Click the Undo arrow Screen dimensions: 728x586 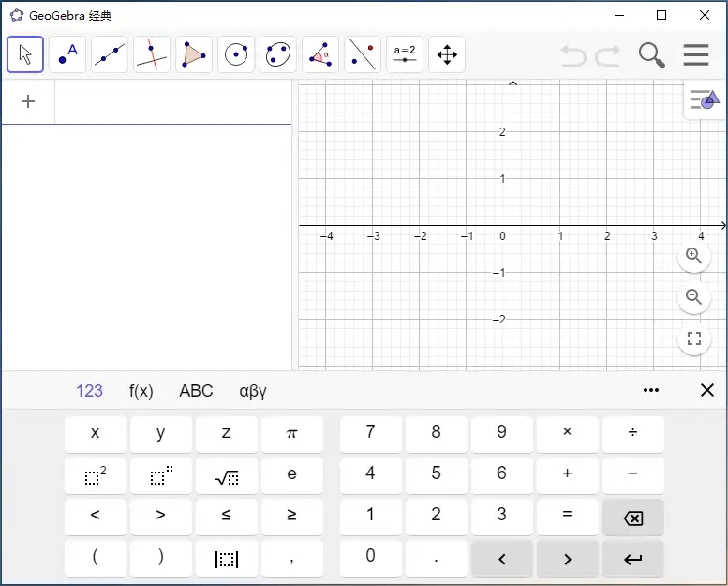point(572,55)
